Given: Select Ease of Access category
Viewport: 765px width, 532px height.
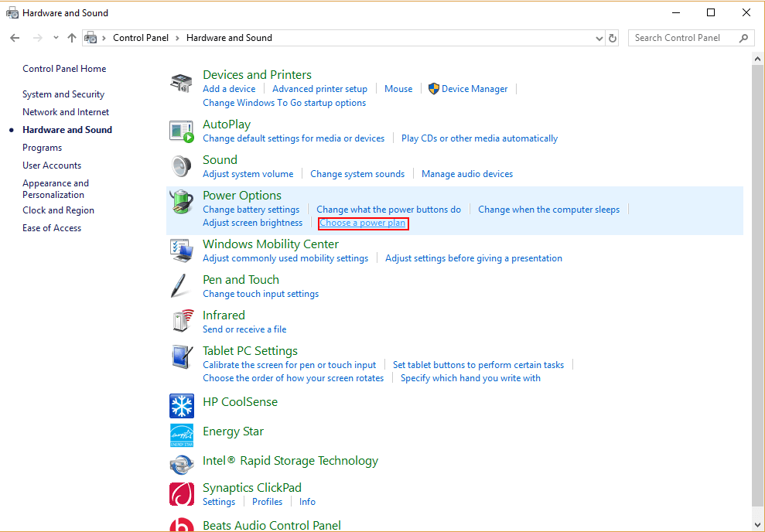Looking at the screenshot, I should pyautogui.click(x=52, y=228).
